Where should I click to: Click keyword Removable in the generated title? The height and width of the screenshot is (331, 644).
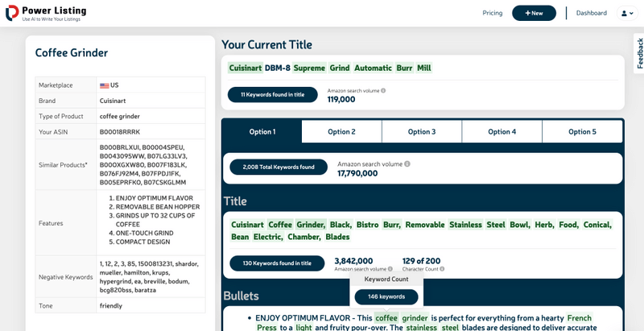tap(425, 225)
